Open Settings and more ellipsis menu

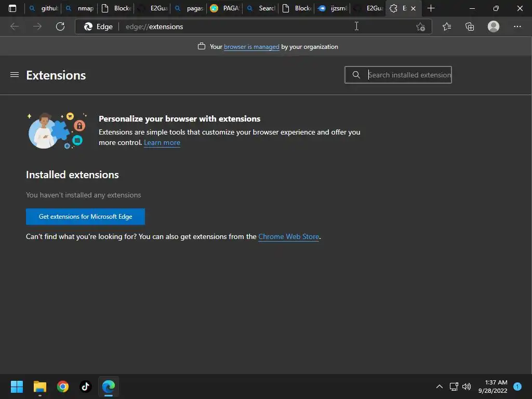point(517,26)
